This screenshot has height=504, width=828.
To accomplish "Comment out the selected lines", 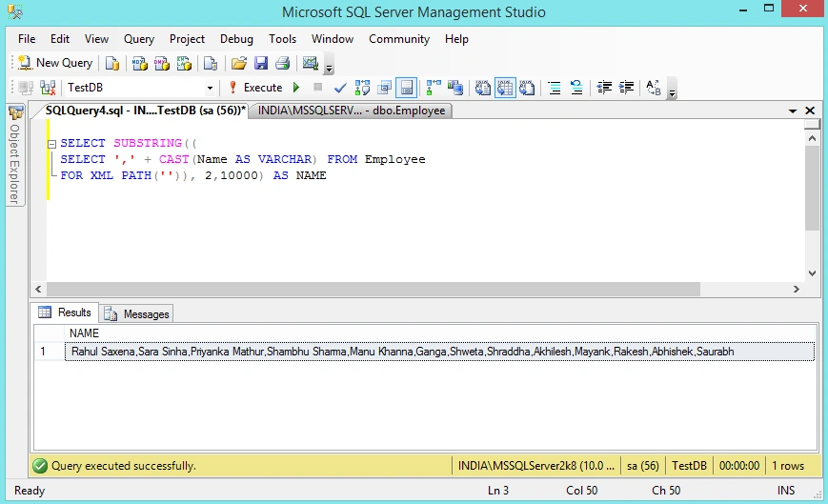I will (x=555, y=88).
